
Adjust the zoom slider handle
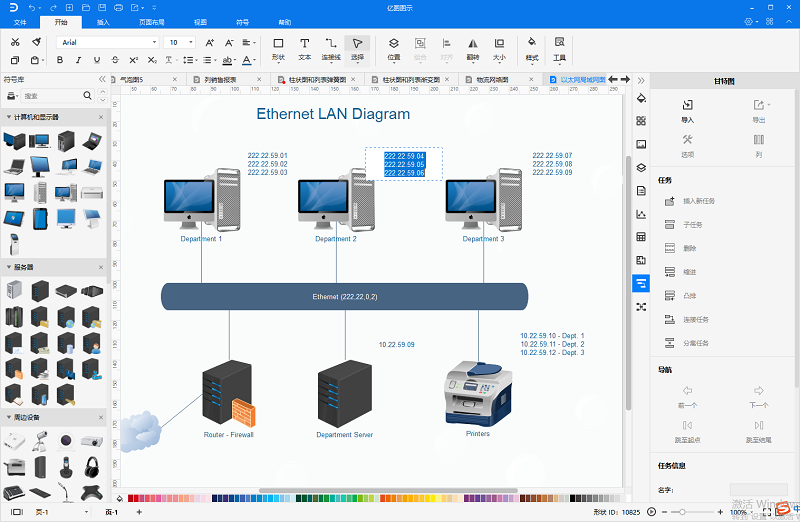tap(682, 512)
